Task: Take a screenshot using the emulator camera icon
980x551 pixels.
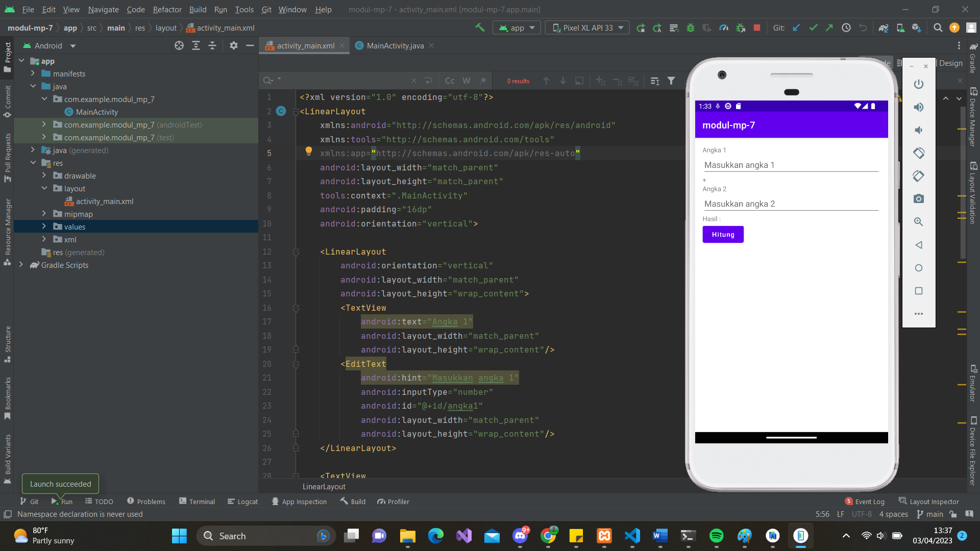Action: (918, 199)
